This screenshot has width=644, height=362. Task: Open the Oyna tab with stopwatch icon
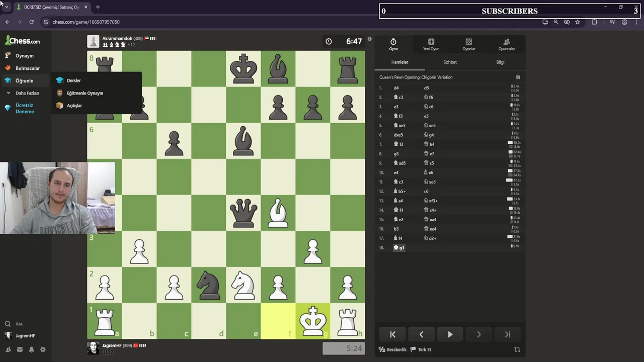point(393,44)
